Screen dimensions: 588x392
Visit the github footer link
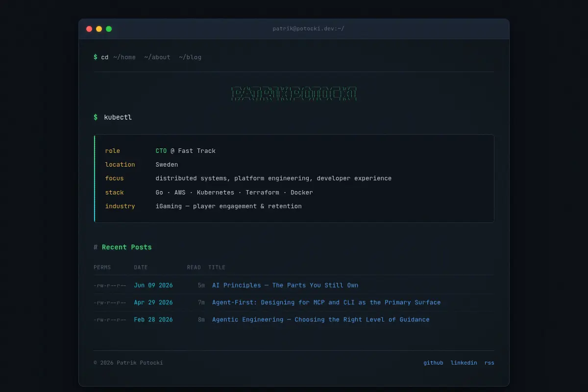[x=433, y=363]
